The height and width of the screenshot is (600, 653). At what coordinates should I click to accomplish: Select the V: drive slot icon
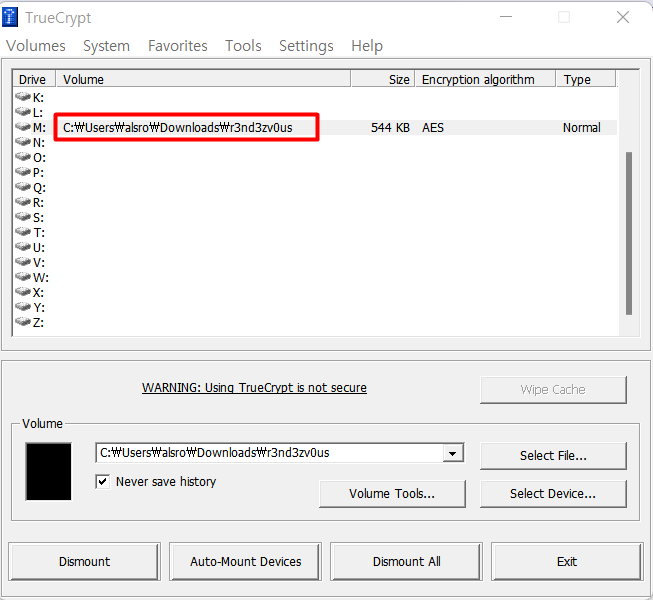coord(23,262)
